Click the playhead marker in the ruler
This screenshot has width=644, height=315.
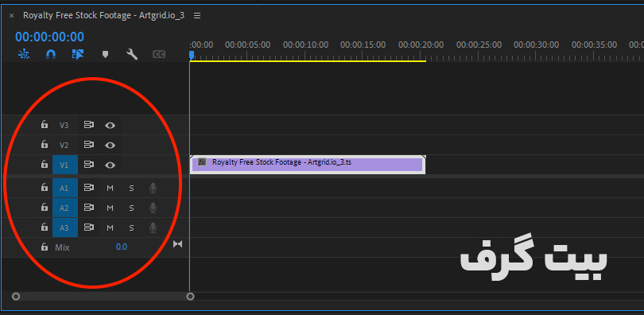point(192,55)
